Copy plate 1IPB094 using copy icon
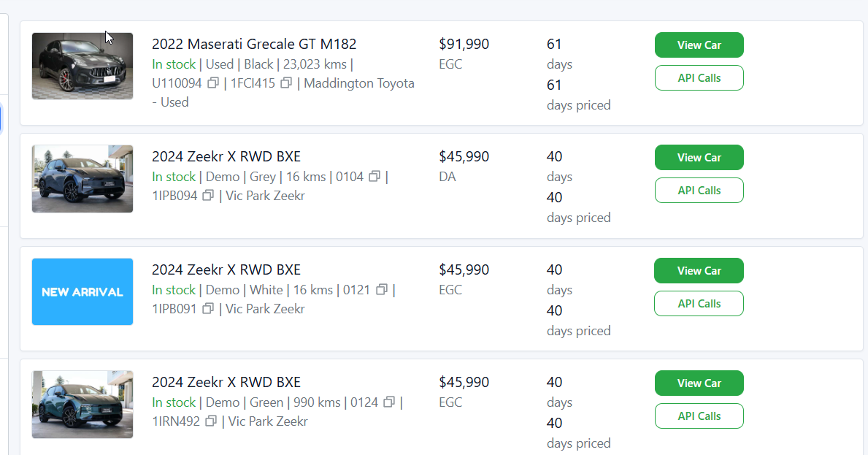The image size is (868, 455). point(208,196)
